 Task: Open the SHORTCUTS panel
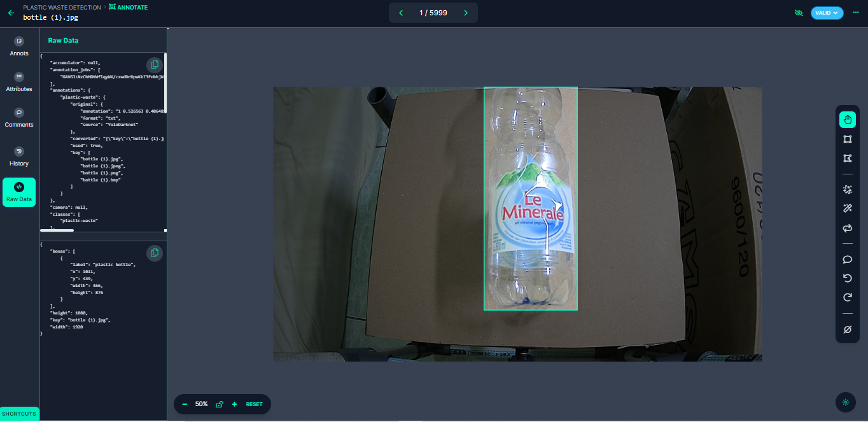click(x=19, y=414)
